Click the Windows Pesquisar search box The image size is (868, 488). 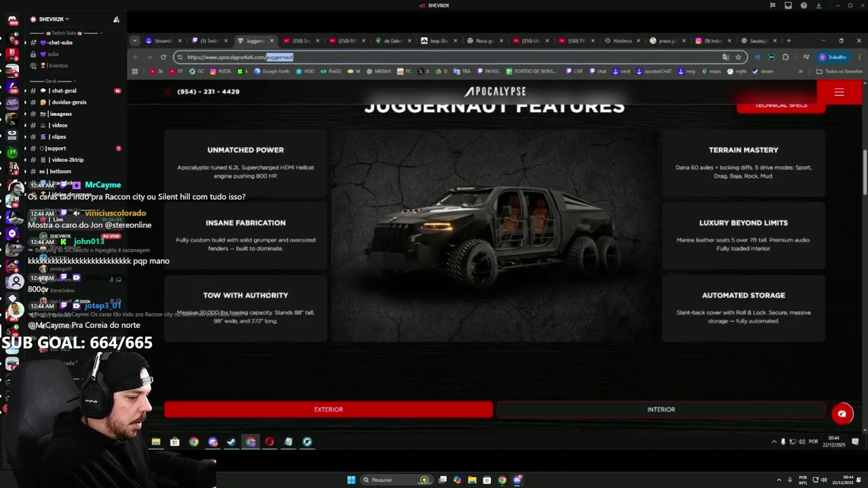point(397,480)
